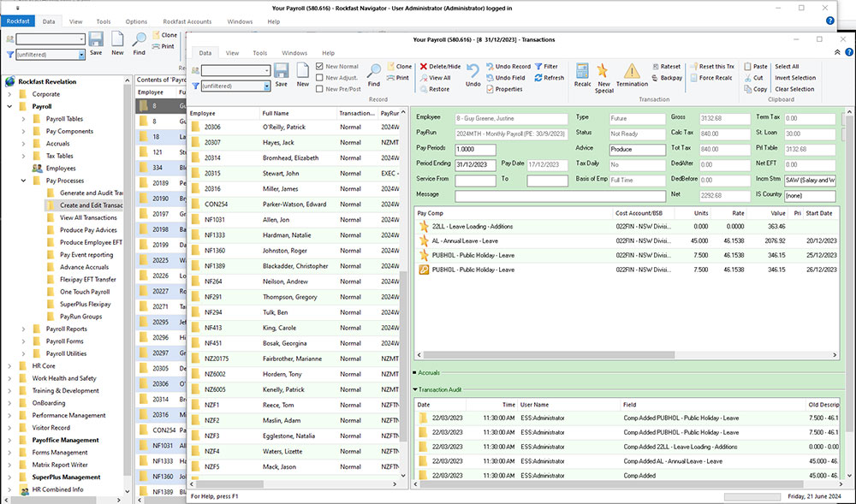The width and height of the screenshot is (856, 504).
Task: Open Find in Transactions toolbar
Action: coord(374,74)
